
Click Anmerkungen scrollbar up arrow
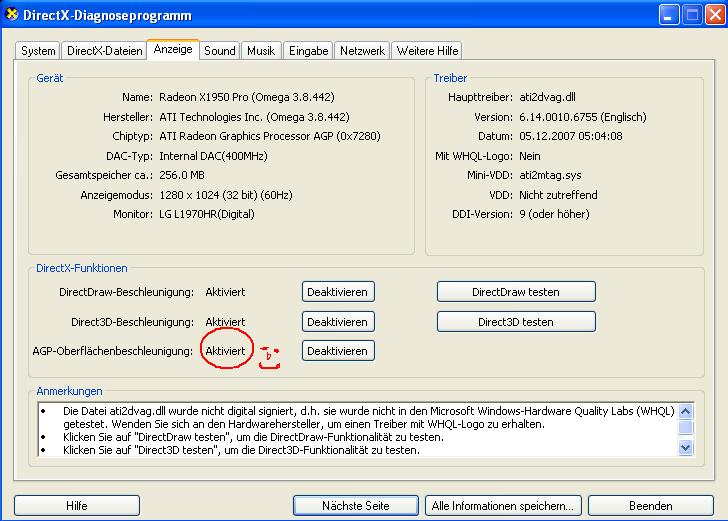686,411
